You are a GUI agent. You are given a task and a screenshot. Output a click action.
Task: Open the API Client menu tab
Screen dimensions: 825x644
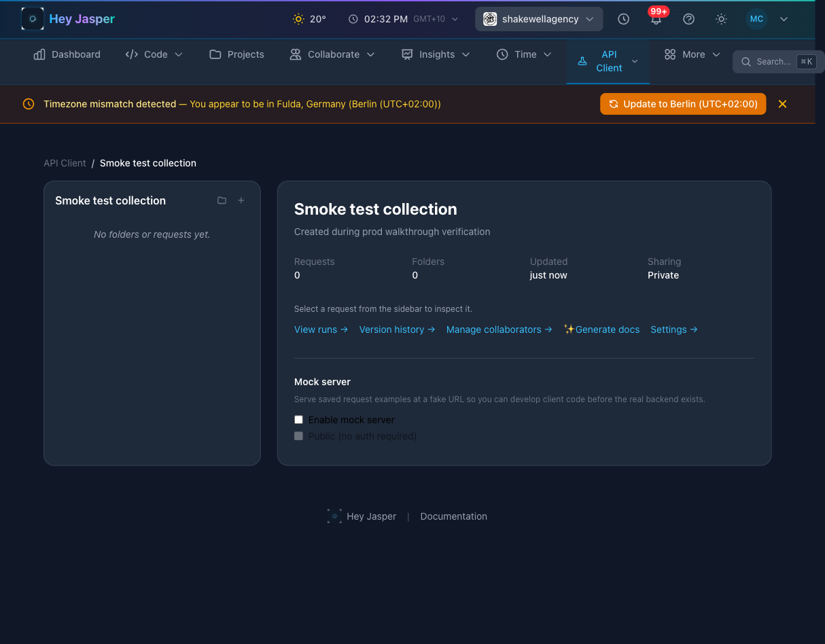tap(608, 61)
